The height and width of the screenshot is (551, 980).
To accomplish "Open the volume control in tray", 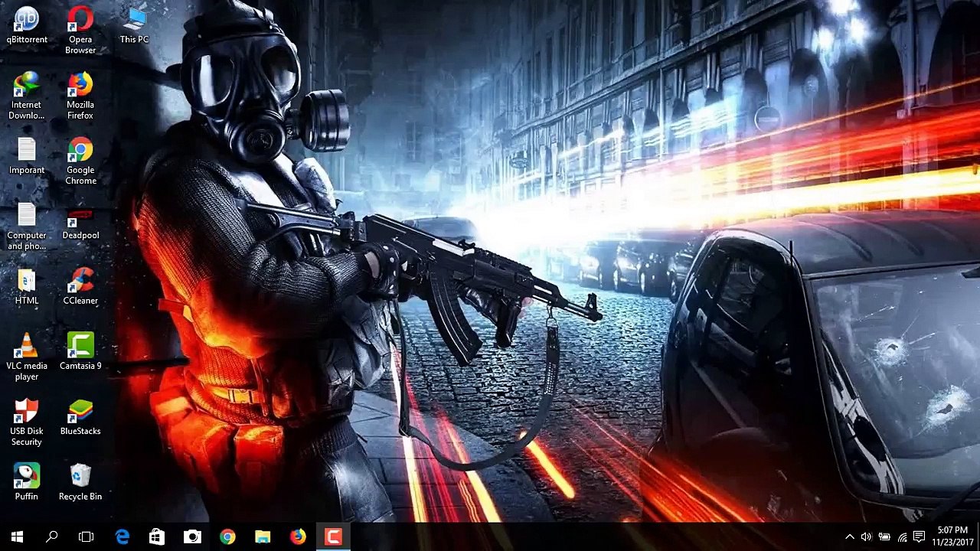I will tap(866, 537).
